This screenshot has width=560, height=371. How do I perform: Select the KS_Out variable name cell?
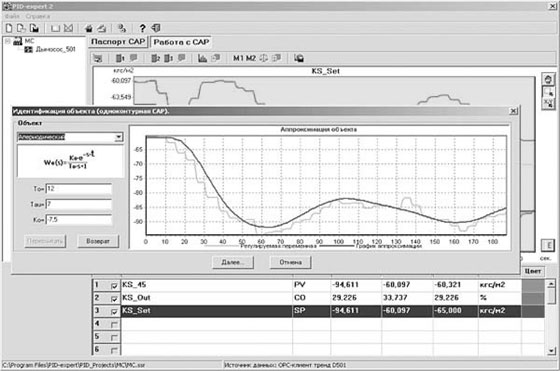click(207, 298)
